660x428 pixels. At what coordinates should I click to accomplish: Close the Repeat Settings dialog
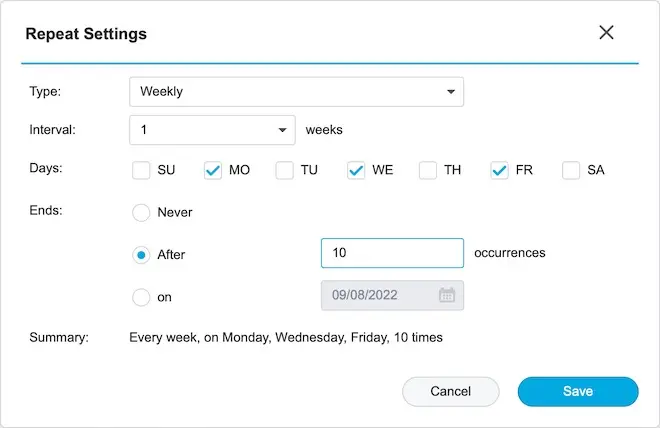tap(606, 33)
